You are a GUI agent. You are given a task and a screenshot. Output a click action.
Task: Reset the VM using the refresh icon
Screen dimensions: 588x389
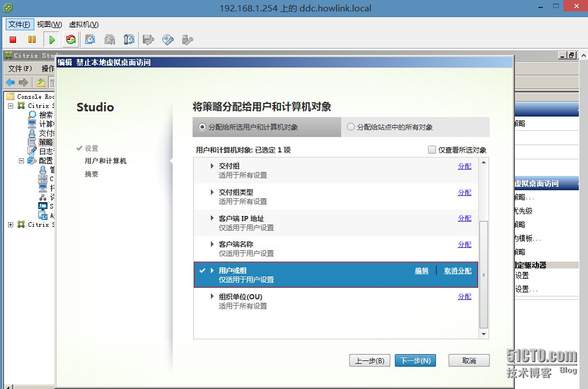click(x=70, y=39)
